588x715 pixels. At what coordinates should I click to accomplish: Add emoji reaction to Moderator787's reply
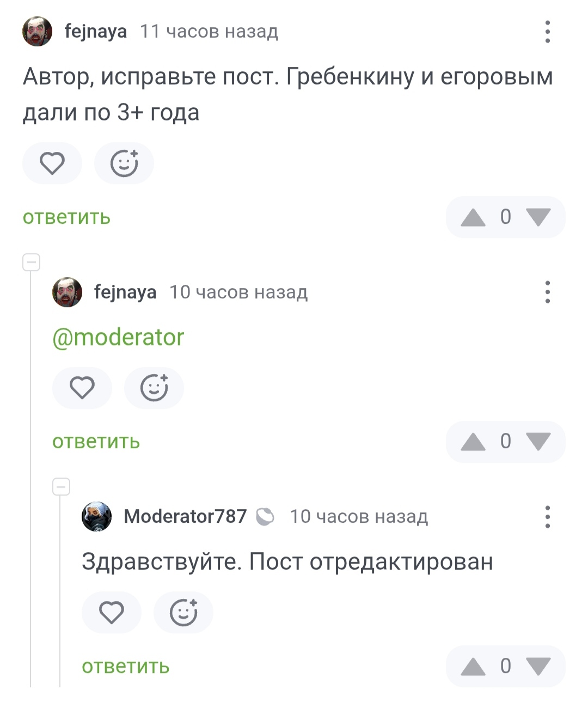(183, 613)
